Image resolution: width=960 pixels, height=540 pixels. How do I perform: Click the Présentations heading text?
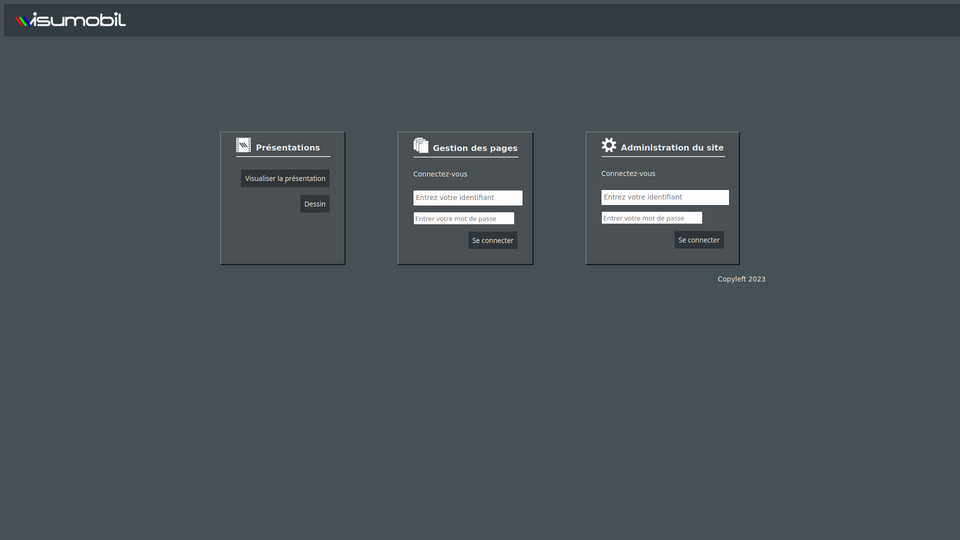pos(288,148)
